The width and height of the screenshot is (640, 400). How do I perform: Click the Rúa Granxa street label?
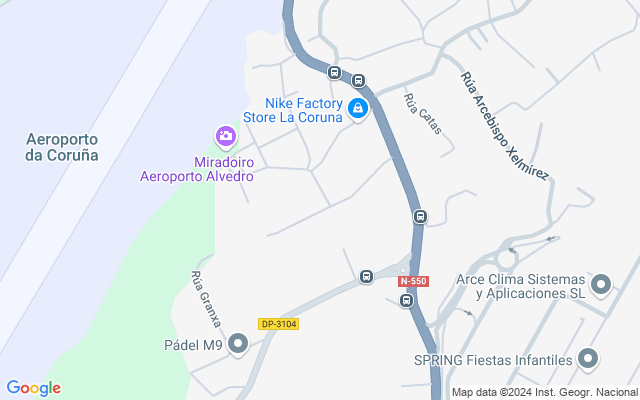coord(206,299)
